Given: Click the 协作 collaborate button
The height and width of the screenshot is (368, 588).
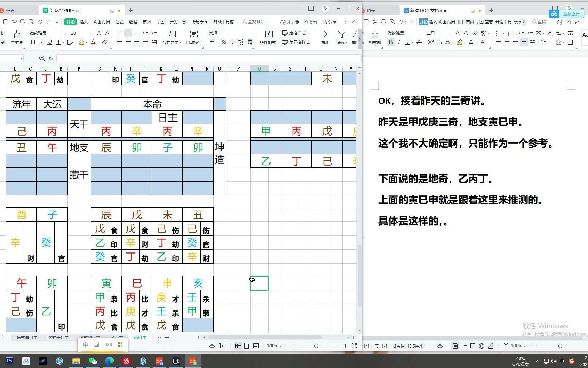Looking at the screenshot, I should click(311, 22).
